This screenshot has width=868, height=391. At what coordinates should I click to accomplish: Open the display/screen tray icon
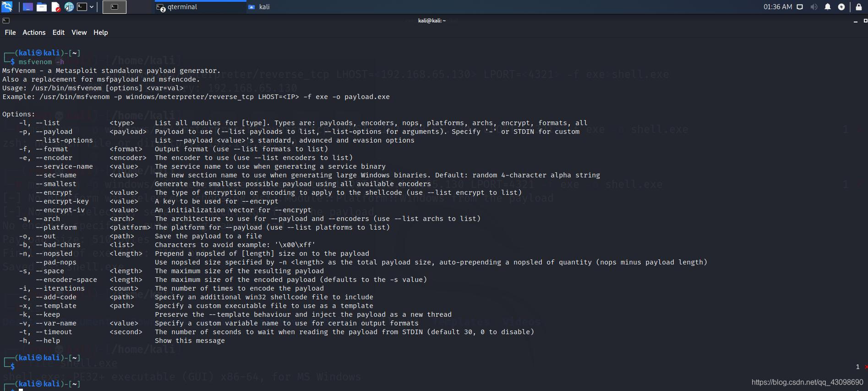click(800, 7)
